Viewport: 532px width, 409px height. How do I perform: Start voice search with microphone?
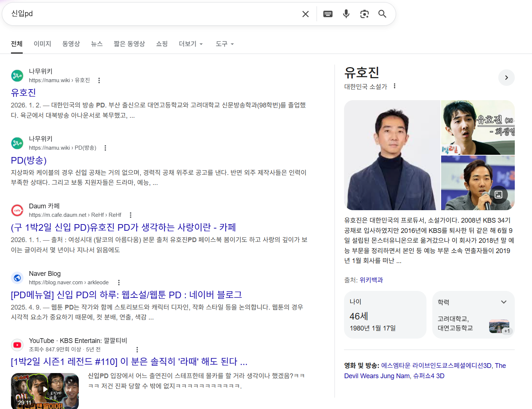pyautogui.click(x=346, y=14)
